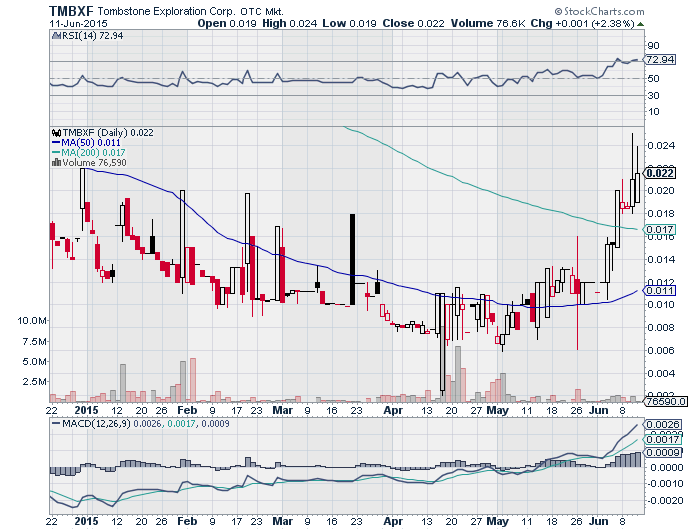Click the 11-Jun-2015 chart date
Image resolution: width=700 pixels, height=530 pixels.
click(x=79, y=24)
